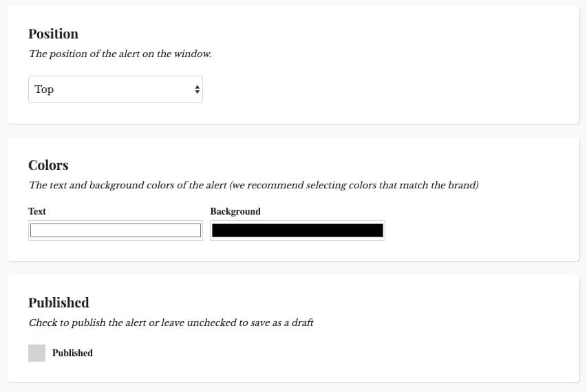Image resolution: width=587 pixels, height=392 pixels.
Task: Check the gray Published checkbox
Action: point(36,353)
